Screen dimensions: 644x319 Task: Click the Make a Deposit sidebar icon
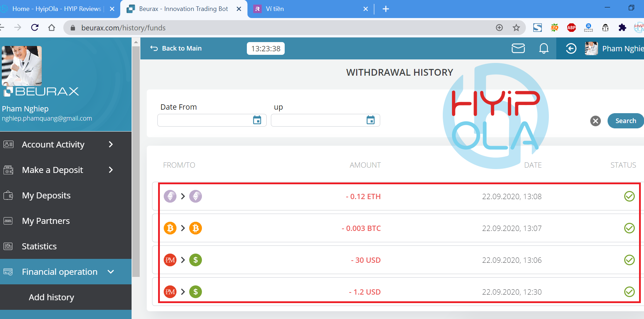point(8,170)
